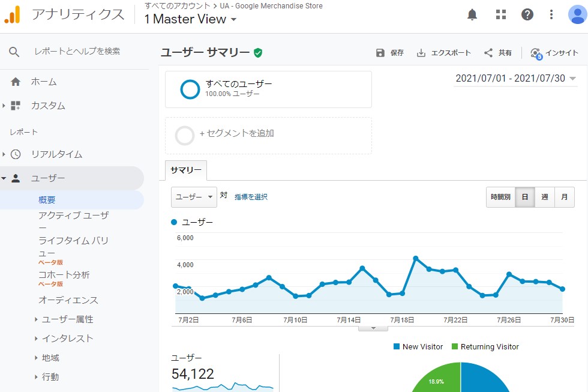Screen dimensions: 588x392
Task: Open the date range 2021/07/01 - 2021/07/30 picker
Action: 515,79
